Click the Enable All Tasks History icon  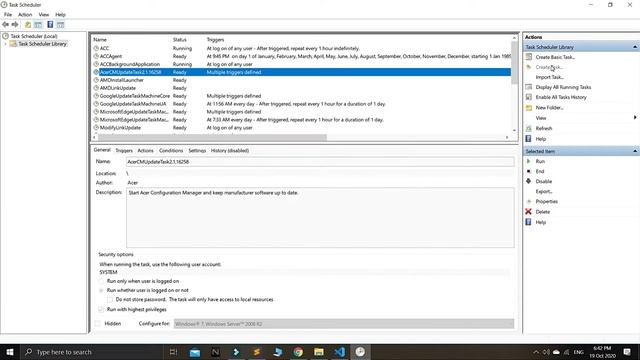coord(529,97)
